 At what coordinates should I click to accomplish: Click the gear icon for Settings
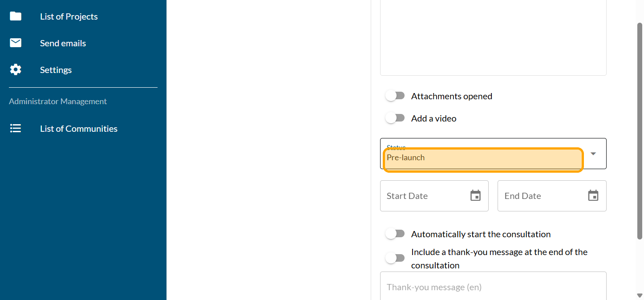pos(16,70)
